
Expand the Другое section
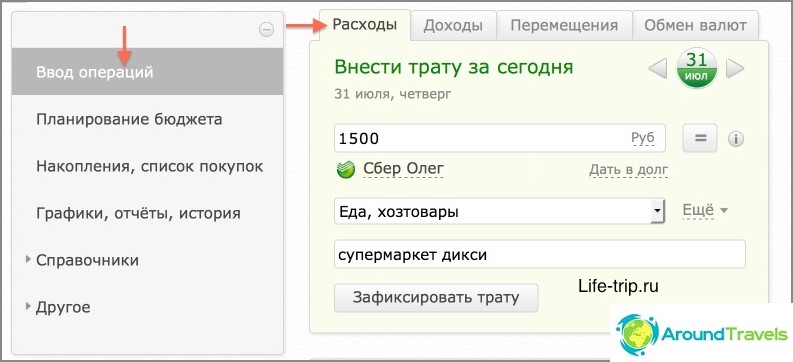click(x=58, y=307)
